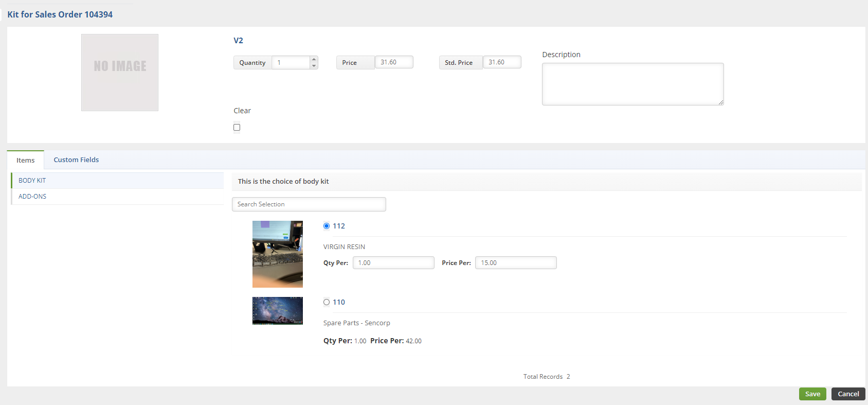Open the Custom Fields tab
This screenshot has height=405, width=868.
coord(76,160)
